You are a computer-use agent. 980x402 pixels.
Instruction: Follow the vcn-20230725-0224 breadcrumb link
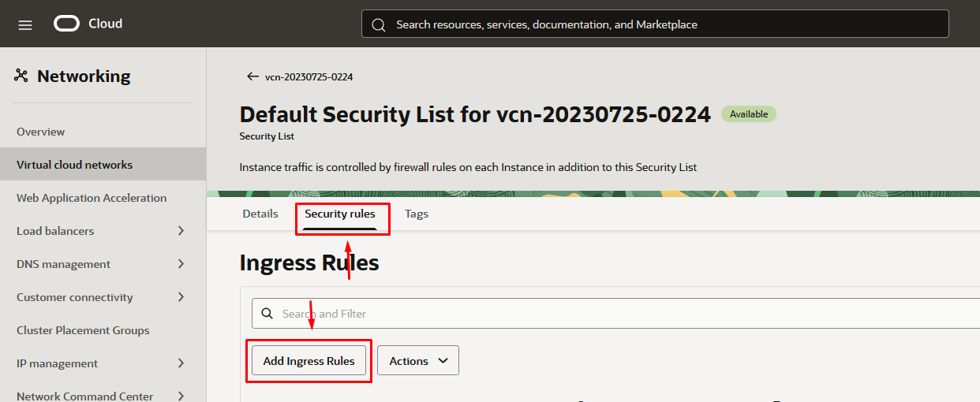pos(309,76)
